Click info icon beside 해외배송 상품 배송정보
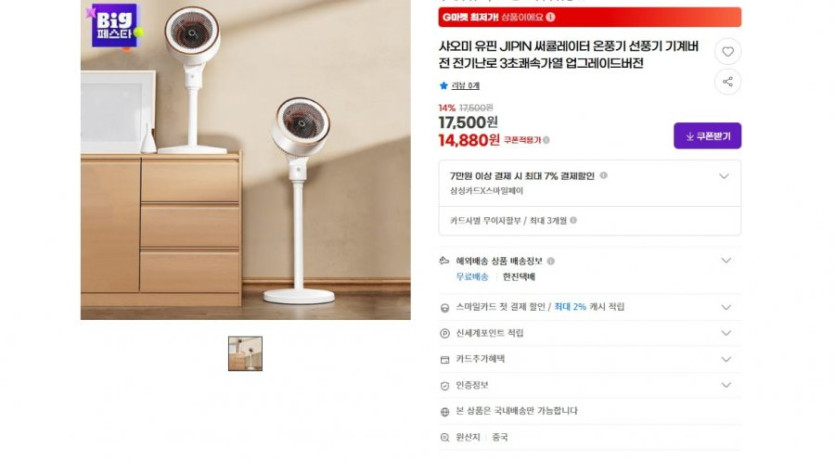The image size is (835, 461). pyautogui.click(x=551, y=261)
